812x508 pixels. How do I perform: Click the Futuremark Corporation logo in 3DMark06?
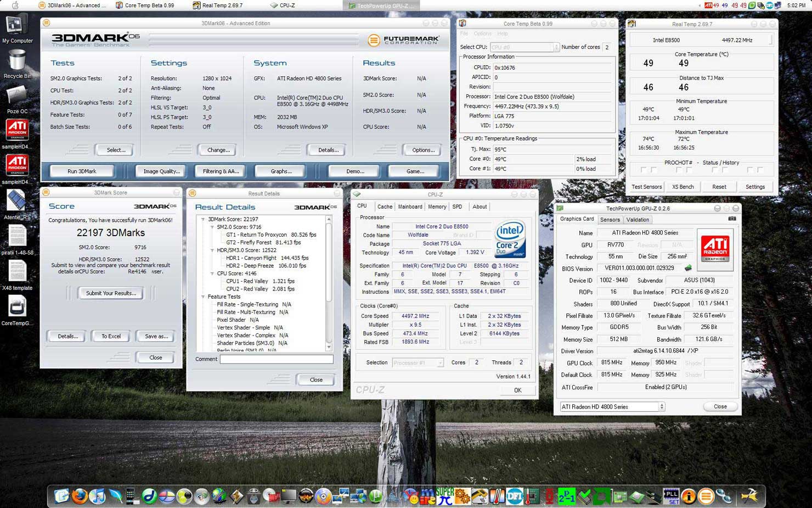[x=404, y=40]
